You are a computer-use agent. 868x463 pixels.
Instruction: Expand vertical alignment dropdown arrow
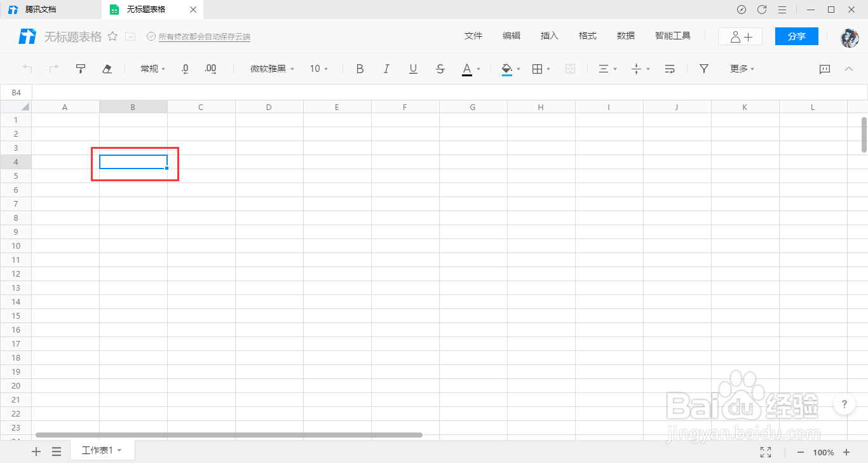tap(648, 69)
